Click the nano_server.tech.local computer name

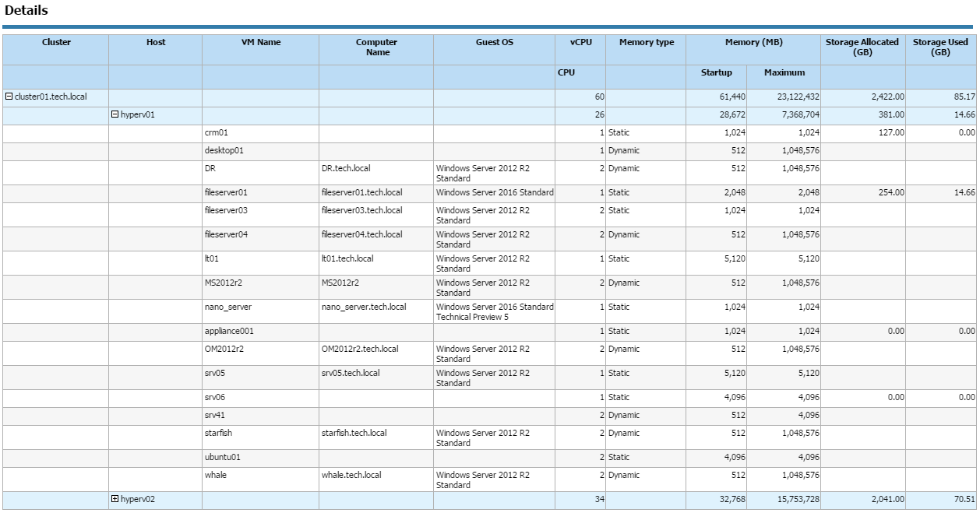point(364,307)
